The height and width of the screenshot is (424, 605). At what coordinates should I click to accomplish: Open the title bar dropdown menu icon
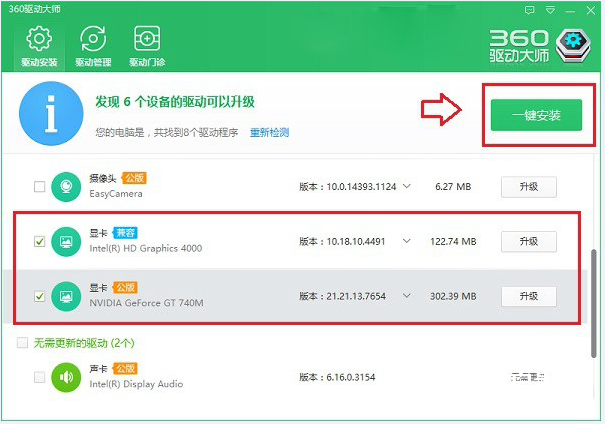(551, 10)
